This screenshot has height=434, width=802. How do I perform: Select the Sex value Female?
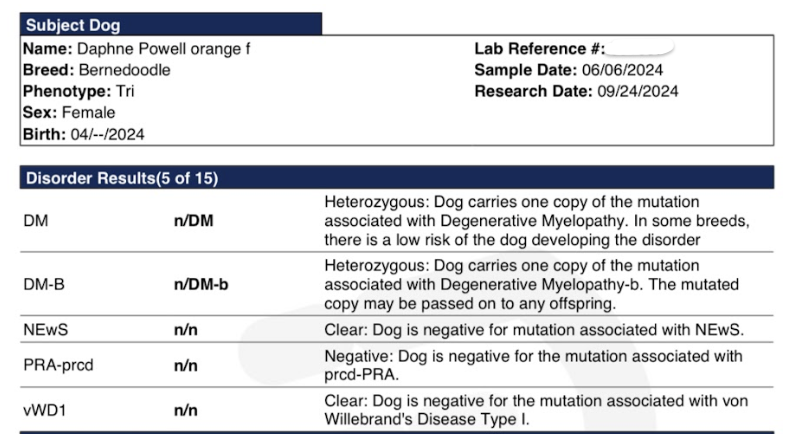point(88,112)
